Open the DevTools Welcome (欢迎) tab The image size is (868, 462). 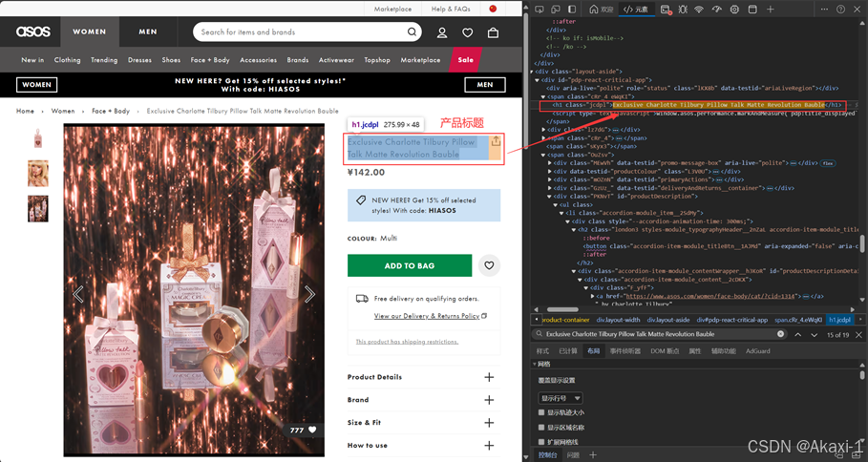point(602,9)
